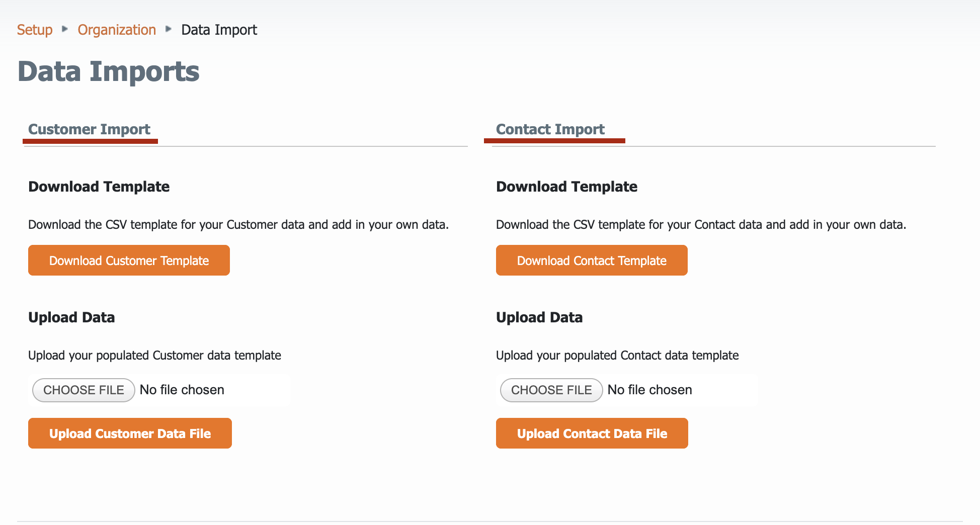Click Upload Customer Data File button
Viewport: 980px width, 525px height.
point(130,433)
